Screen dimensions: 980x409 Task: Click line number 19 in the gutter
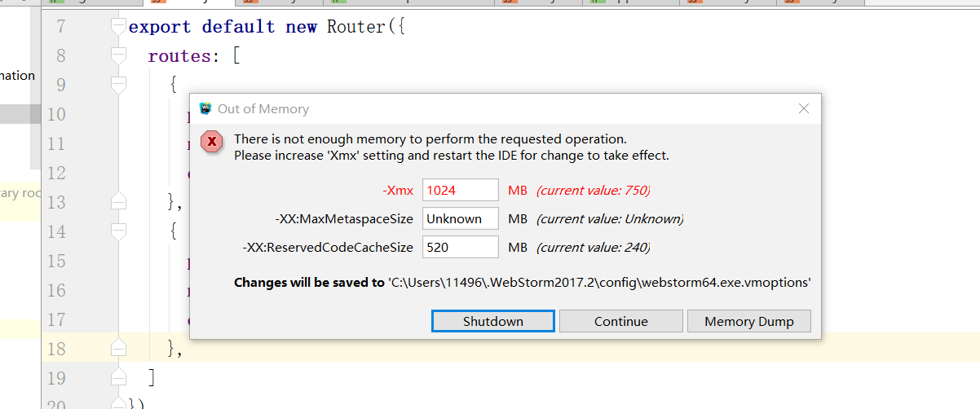coord(56,377)
